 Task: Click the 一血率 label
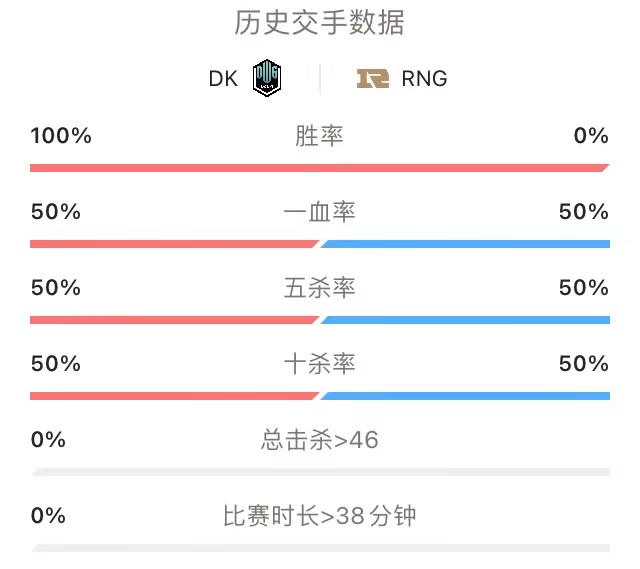[319, 212]
